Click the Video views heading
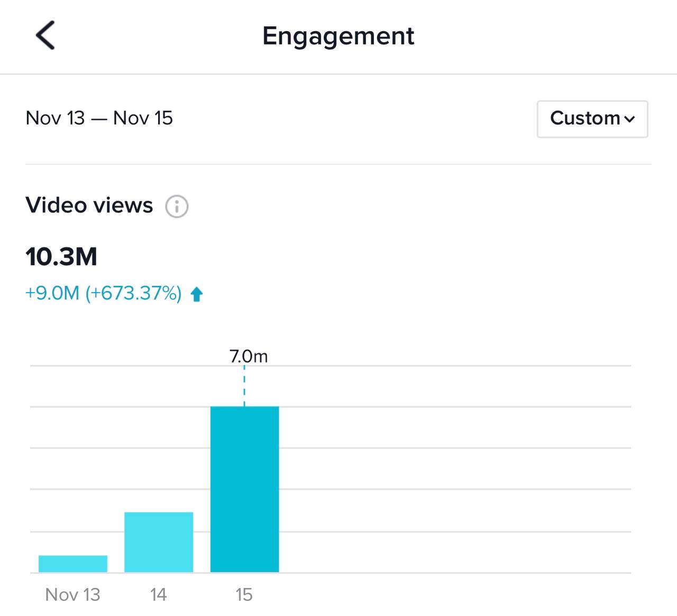 [x=89, y=205]
